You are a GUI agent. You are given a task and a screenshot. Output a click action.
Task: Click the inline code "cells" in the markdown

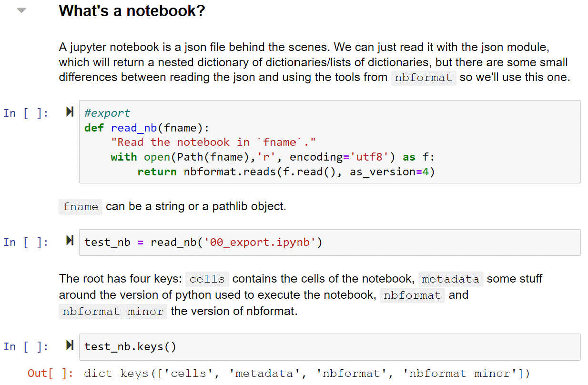coord(207,279)
